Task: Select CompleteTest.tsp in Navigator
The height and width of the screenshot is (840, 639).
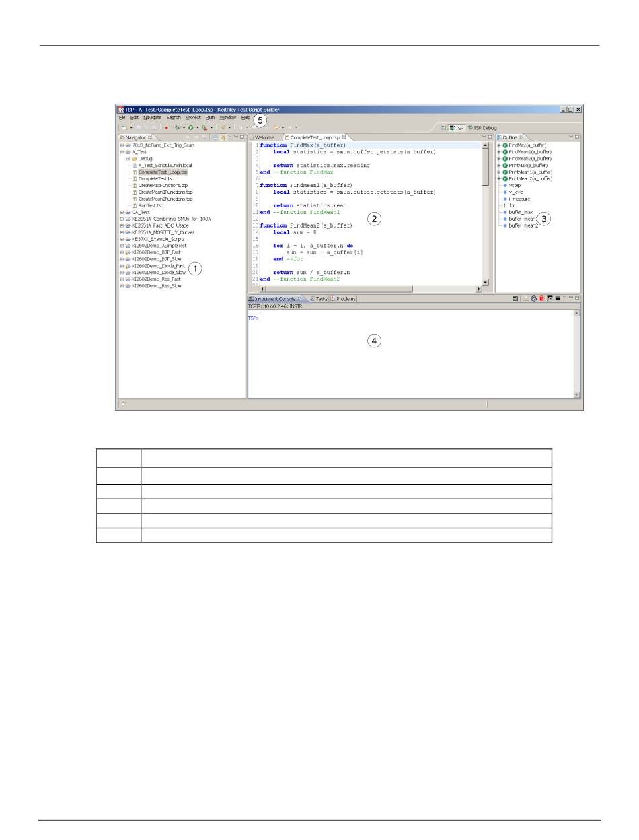Action: [x=156, y=179]
